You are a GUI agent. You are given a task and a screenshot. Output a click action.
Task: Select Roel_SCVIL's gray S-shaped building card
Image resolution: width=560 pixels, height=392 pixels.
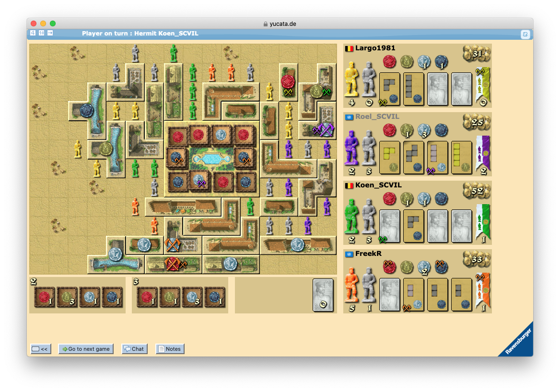(414, 158)
